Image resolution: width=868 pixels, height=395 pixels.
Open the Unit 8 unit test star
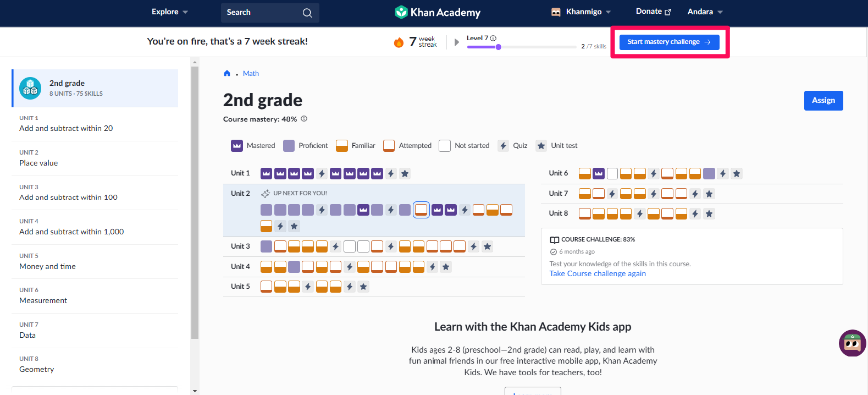709,213
